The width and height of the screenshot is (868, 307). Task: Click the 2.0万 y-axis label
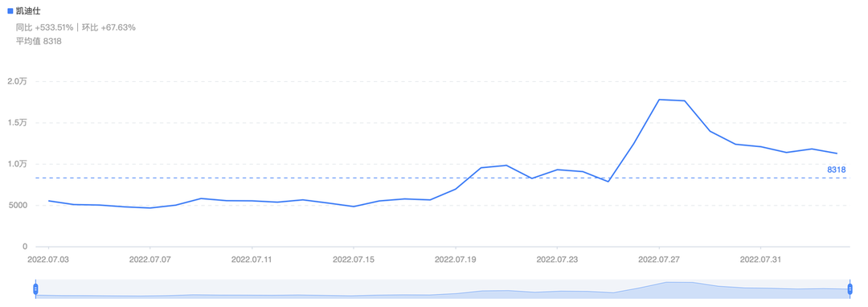tap(17, 81)
